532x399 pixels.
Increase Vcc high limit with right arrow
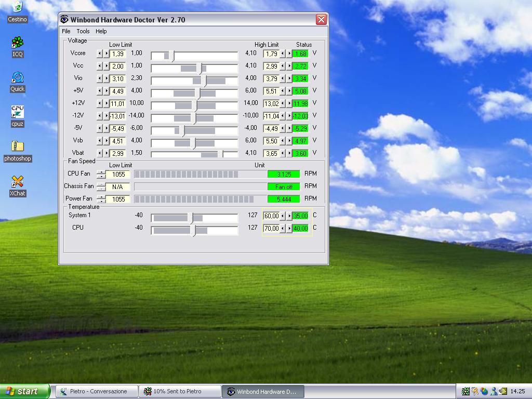click(x=289, y=66)
